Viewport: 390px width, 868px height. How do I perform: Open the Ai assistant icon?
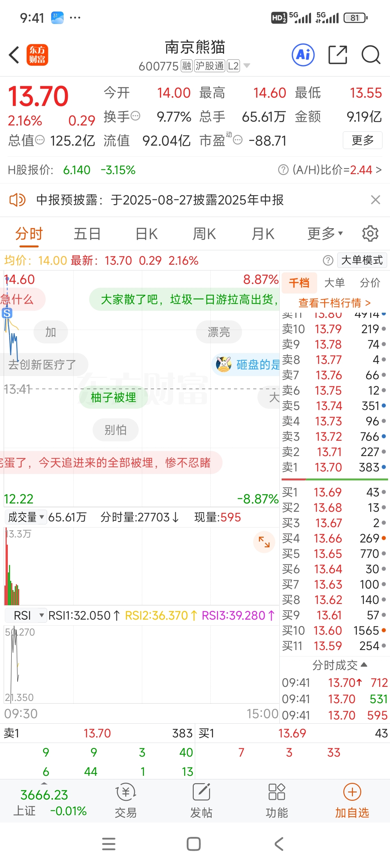[303, 55]
